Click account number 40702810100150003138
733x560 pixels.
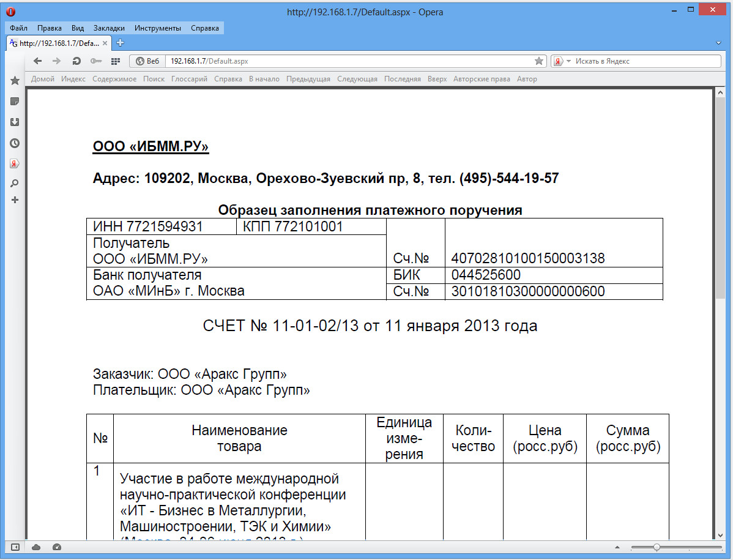click(528, 258)
